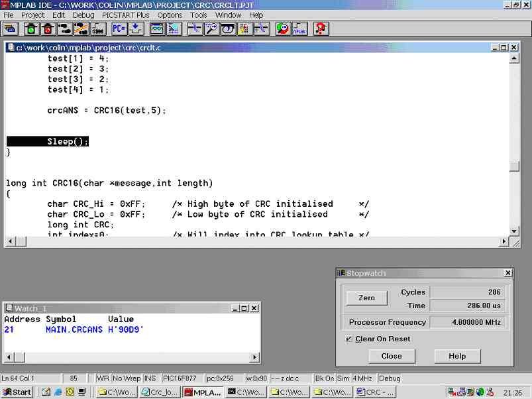Image resolution: width=532 pixels, height=399 pixels.
Task: Click the code editor scroll down arrow
Action: (514, 230)
